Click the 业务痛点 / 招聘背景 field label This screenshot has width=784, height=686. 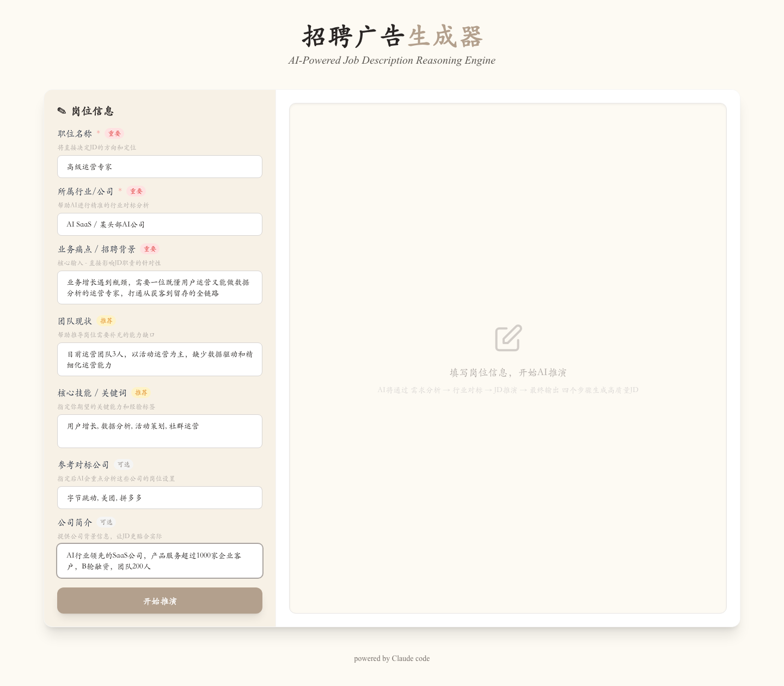click(97, 249)
